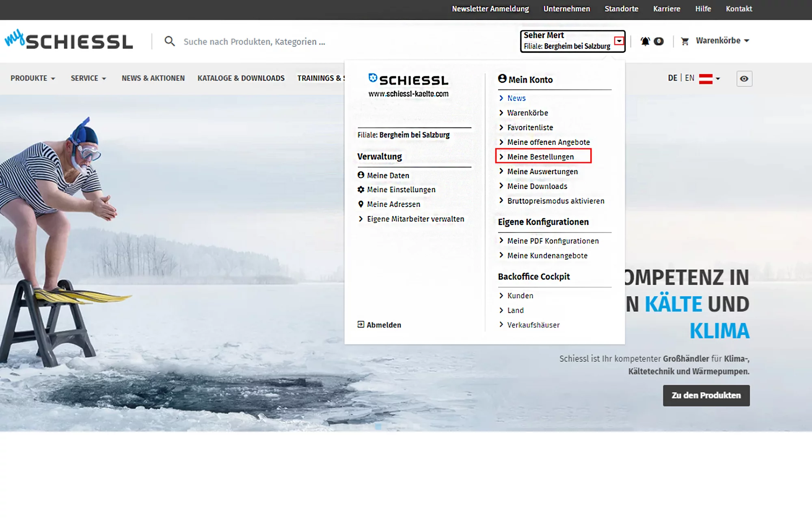The image size is (812, 520).
Task: Collapse the Seher Mert account dropdown arrow
Action: tap(619, 41)
